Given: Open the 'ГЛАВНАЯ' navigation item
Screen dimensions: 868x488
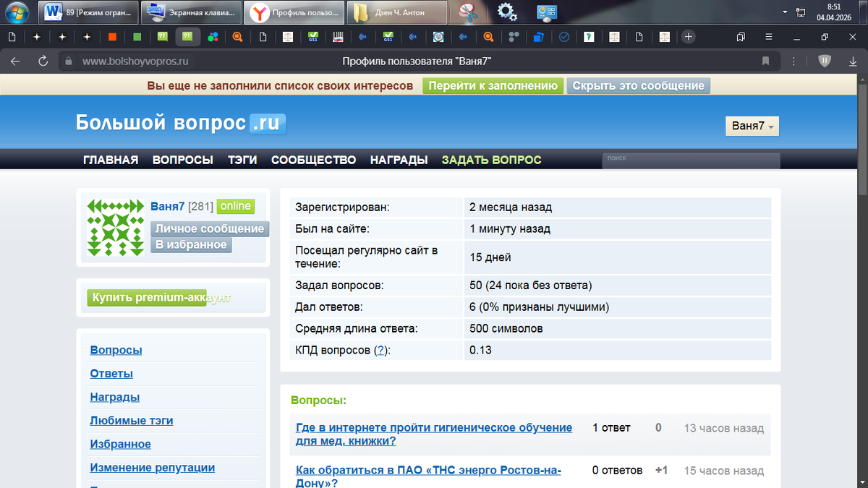Looking at the screenshot, I should point(111,160).
